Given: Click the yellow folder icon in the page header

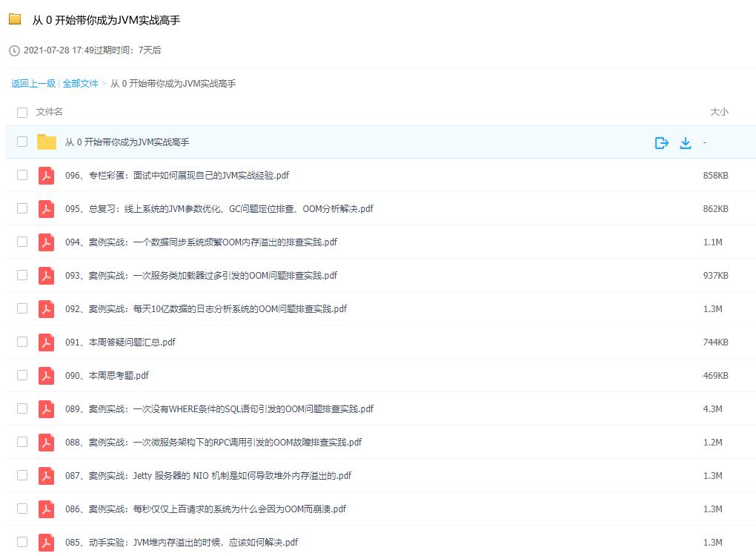Looking at the screenshot, I should pyautogui.click(x=16, y=21).
